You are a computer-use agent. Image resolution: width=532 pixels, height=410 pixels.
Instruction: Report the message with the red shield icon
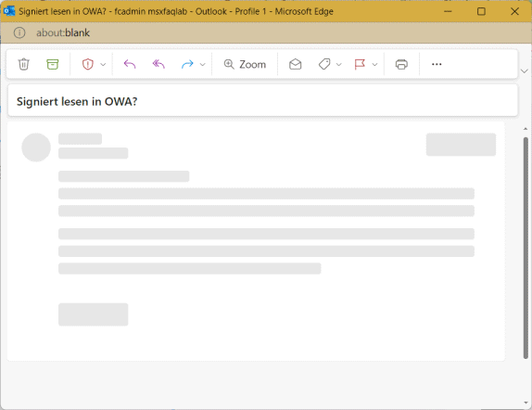(88, 64)
